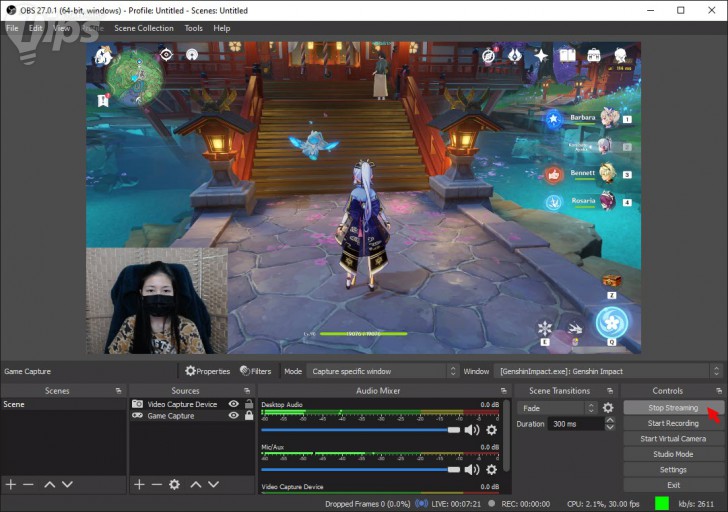Screen dimensions: 728x512
Task: Undock the Sources panel
Action: 247,391
